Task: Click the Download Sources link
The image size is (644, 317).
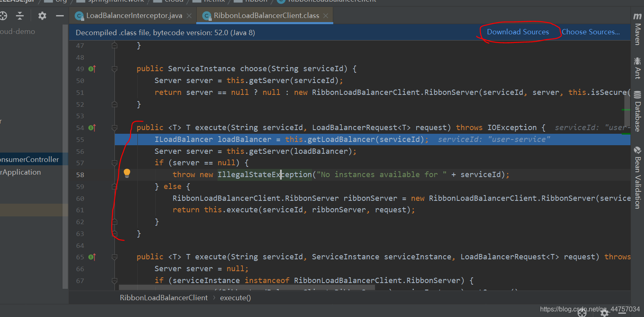Action: tap(518, 32)
